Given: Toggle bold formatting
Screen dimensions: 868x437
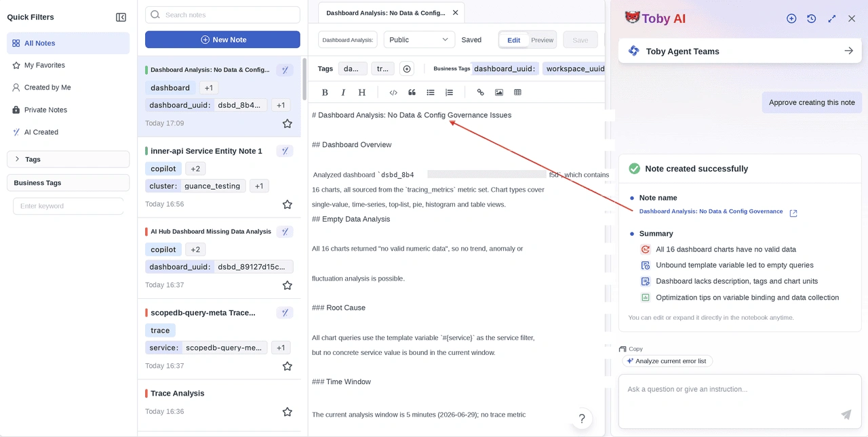Looking at the screenshot, I should pyautogui.click(x=325, y=92).
